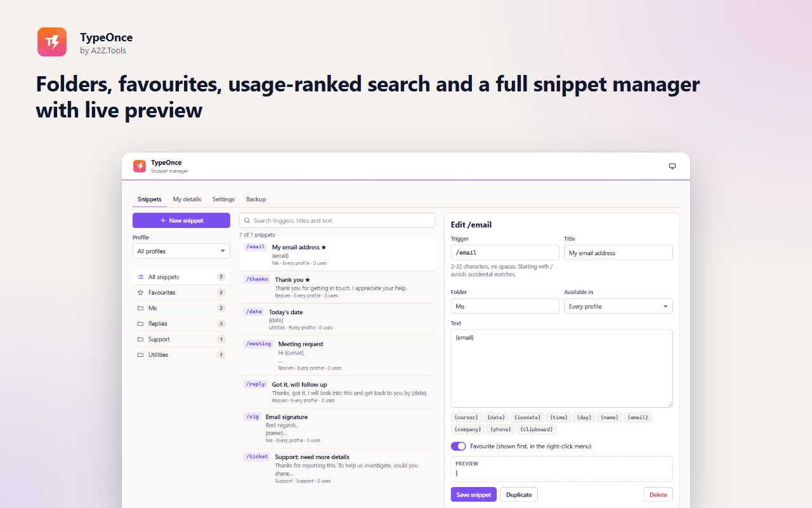Click the Duplicate button

pyautogui.click(x=519, y=495)
